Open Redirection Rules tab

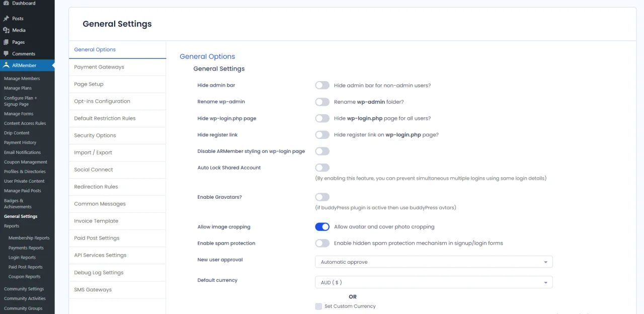[x=117, y=187]
